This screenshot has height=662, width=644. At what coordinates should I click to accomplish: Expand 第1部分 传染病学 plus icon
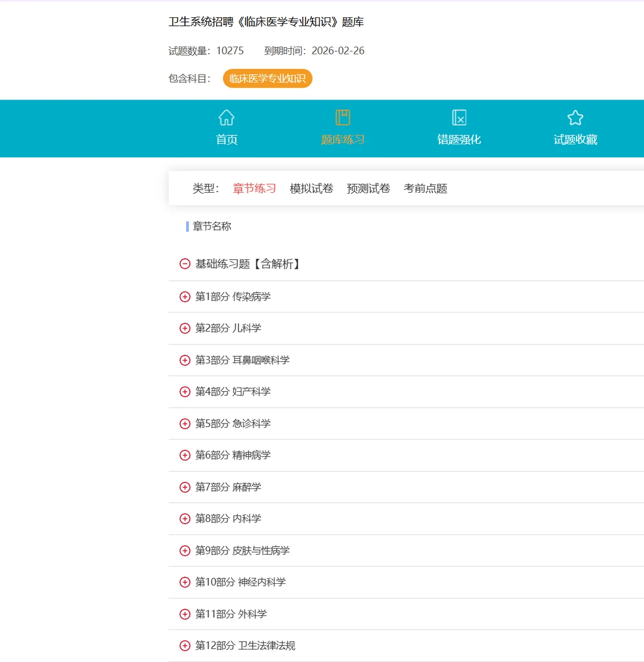coord(185,297)
